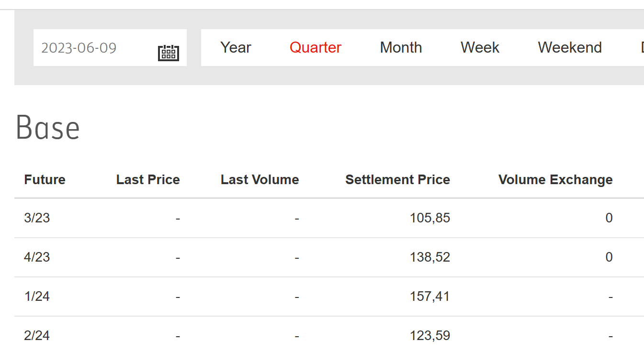Select the 4/23 future row

coord(329,257)
